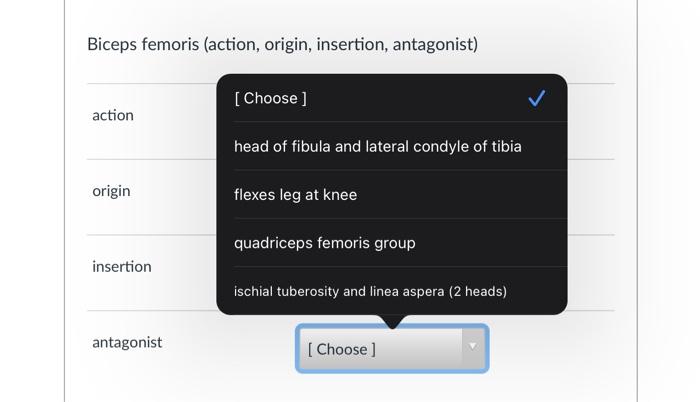The width and height of the screenshot is (700, 402).
Task: Pick 'quadriceps femoris group' from the list
Action: pos(325,243)
